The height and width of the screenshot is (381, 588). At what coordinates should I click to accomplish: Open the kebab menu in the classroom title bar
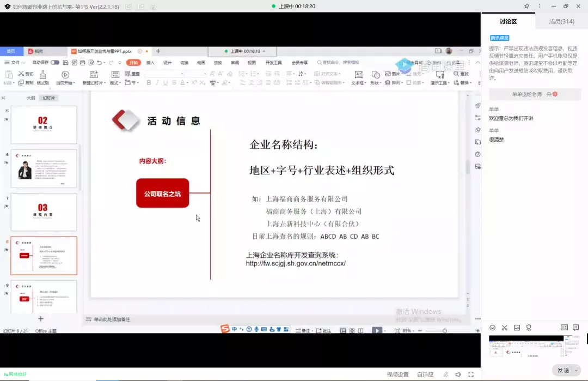tap(540, 6)
